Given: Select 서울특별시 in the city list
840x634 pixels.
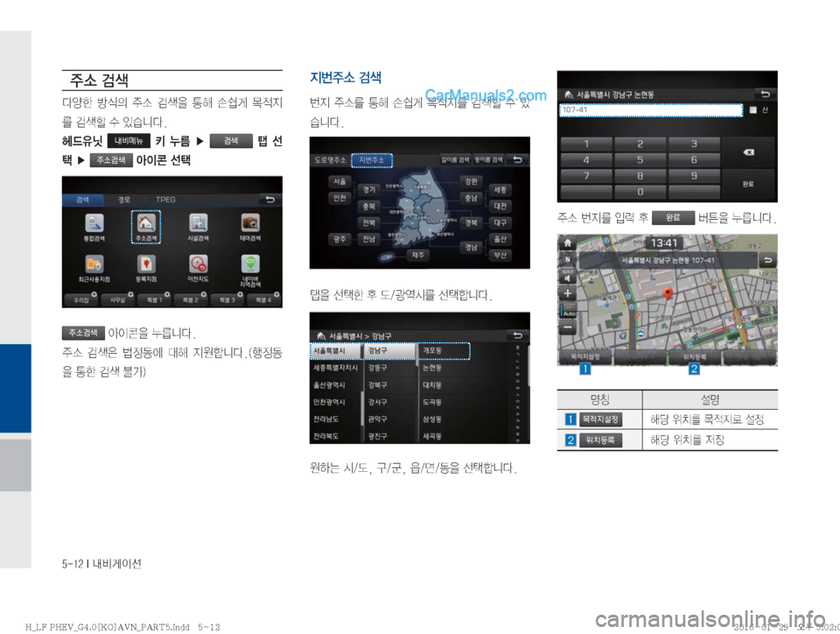Looking at the screenshot, I should click(x=336, y=350).
